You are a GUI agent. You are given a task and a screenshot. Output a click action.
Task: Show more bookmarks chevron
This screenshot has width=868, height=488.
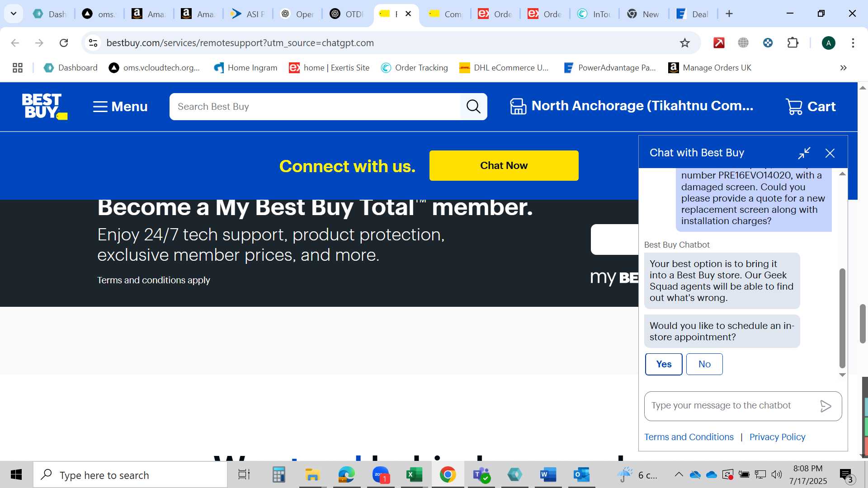843,68
